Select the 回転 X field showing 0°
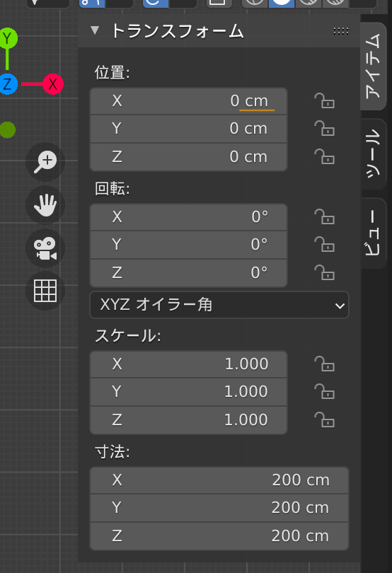The width and height of the screenshot is (392, 573). pos(189,217)
